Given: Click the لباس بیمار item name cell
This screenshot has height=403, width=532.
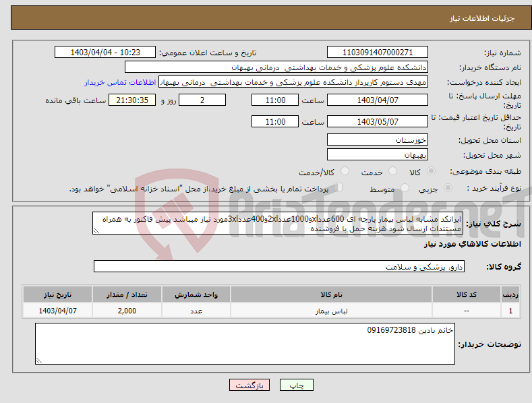Looking at the screenshot, I should click(331, 311).
